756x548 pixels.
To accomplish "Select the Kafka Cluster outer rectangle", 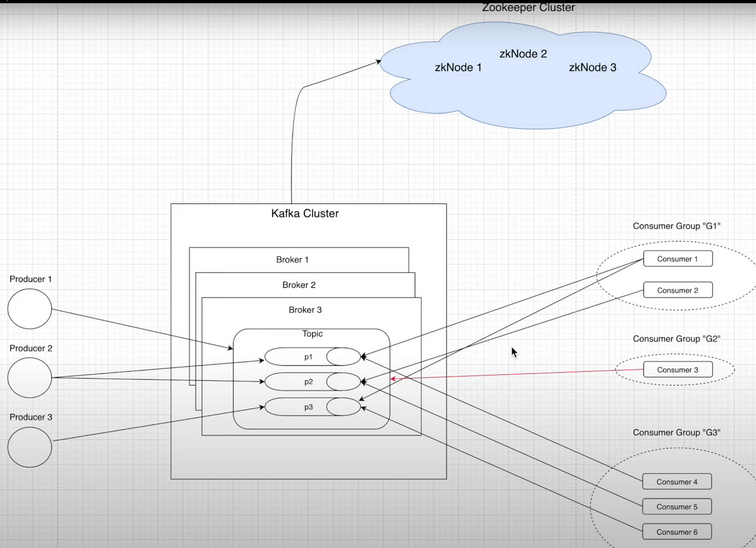I will (x=305, y=214).
